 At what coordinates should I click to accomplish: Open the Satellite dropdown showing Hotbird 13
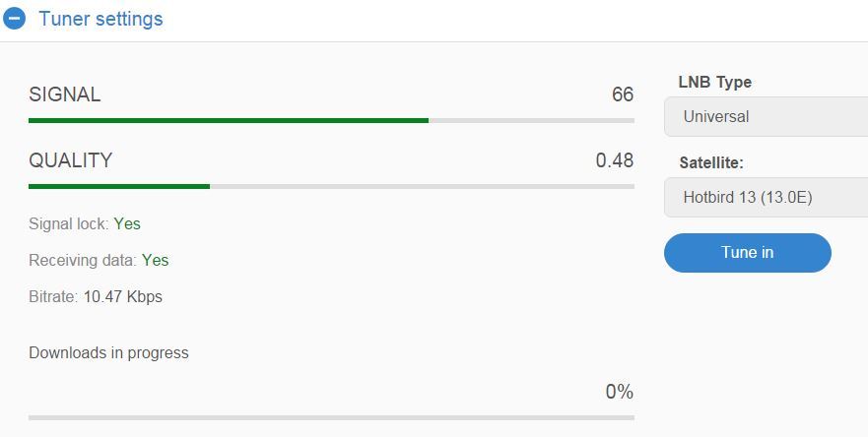click(767, 198)
